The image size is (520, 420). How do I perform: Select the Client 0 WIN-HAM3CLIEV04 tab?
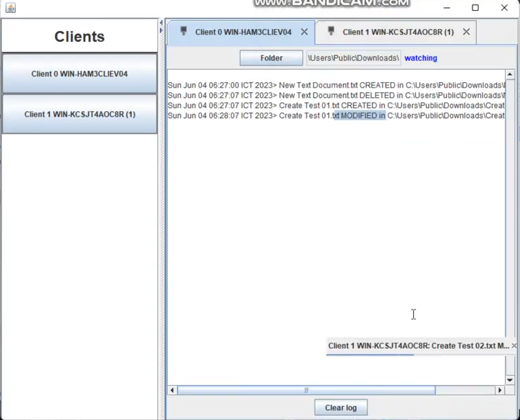tap(243, 32)
